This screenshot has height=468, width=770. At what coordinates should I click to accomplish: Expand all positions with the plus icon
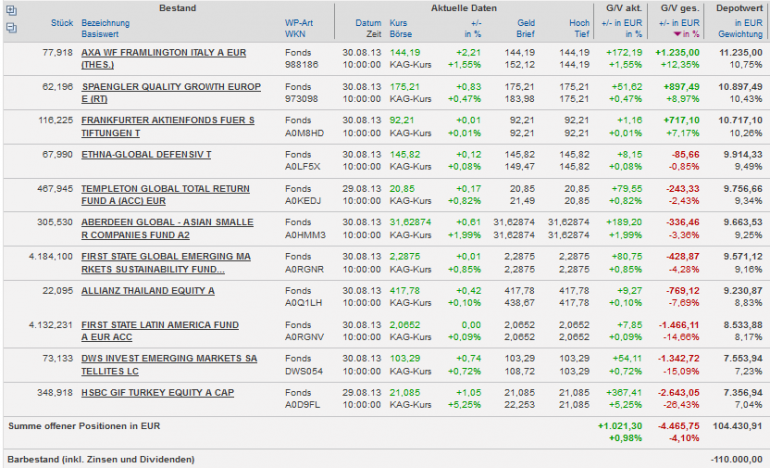[x=10, y=9]
